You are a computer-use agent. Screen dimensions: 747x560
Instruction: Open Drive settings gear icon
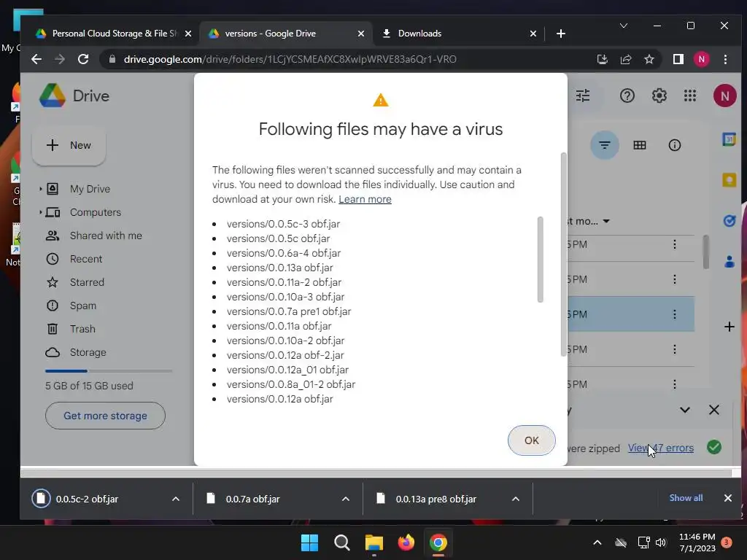click(x=659, y=96)
